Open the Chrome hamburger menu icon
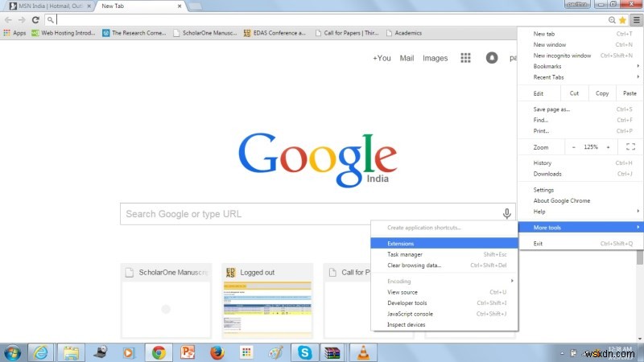 [637, 19]
